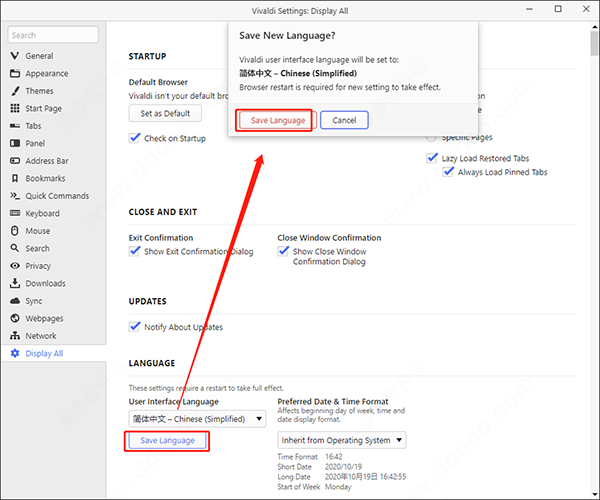Minimize the Vivaldi Settings window
This screenshot has height=500, width=600.
[530, 9]
